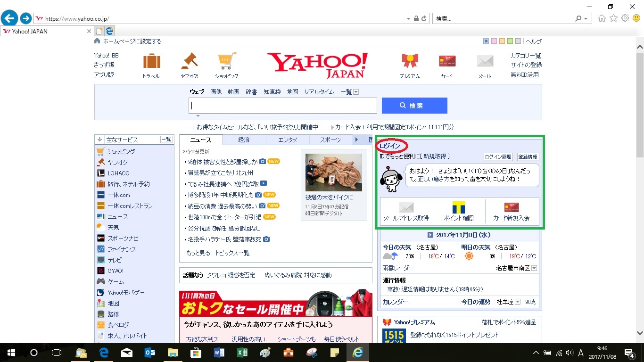The image size is (644, 362).
Task: Switch to the 経済 news tab
Action: pos(244,140)
